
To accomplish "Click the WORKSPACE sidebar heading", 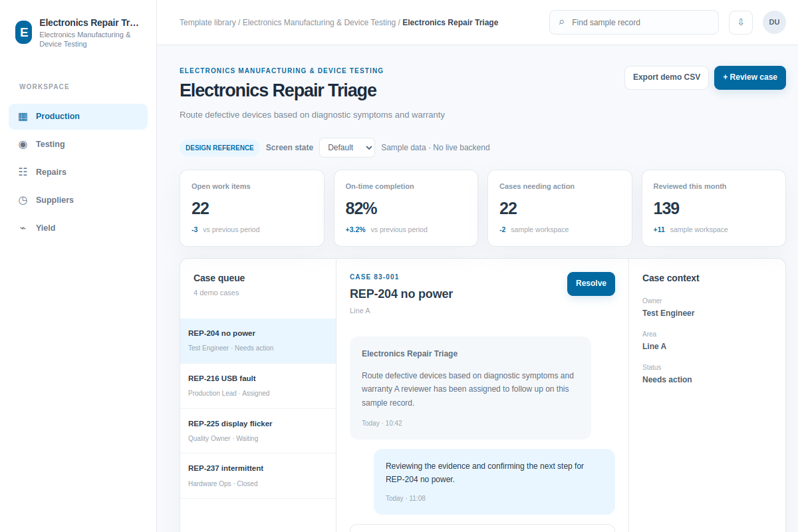I will point(45,87).
